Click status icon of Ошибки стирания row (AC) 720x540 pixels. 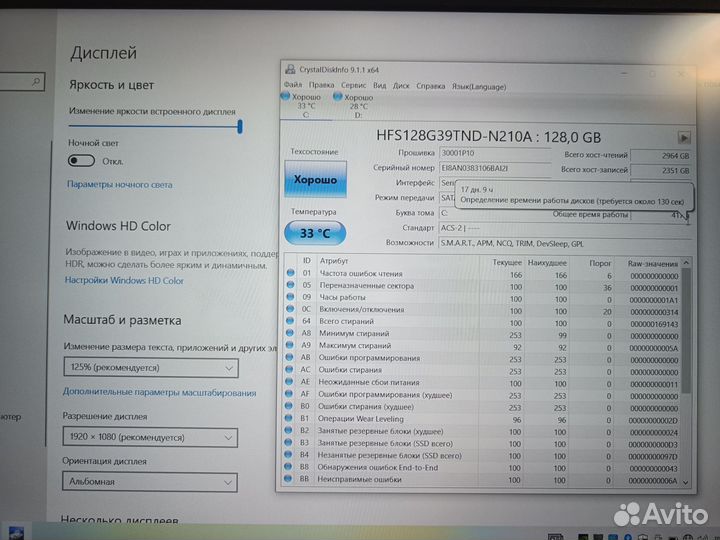(x=289, y=369)
